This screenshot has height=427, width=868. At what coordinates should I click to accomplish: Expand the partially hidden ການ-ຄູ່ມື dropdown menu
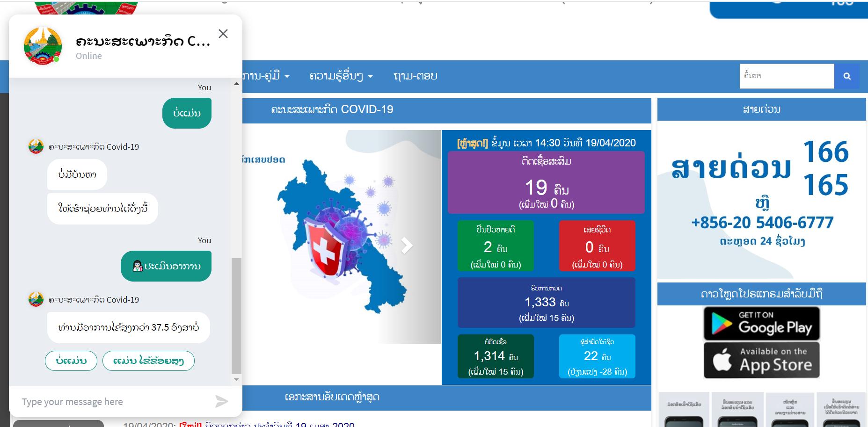[x=266, y=76]
